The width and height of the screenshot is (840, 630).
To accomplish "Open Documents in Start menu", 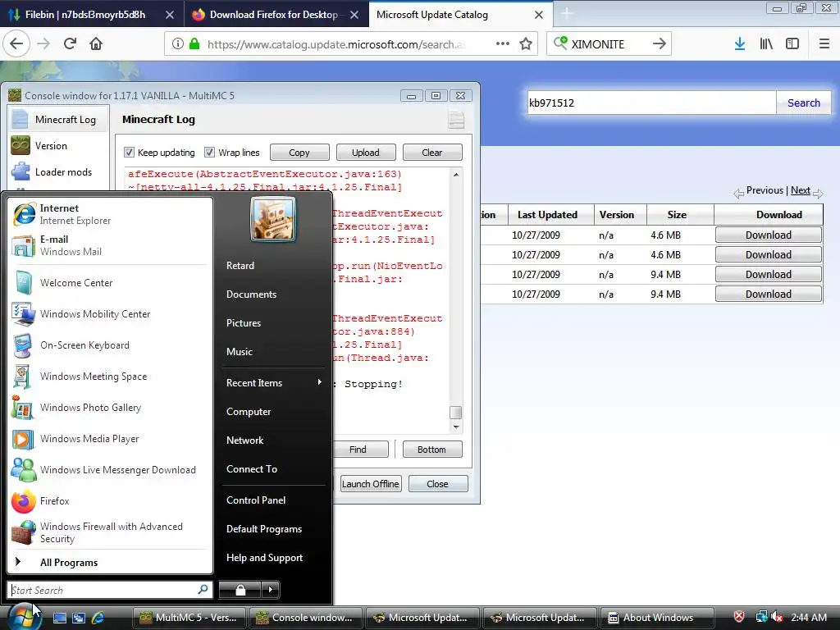I will coord(251,294).
